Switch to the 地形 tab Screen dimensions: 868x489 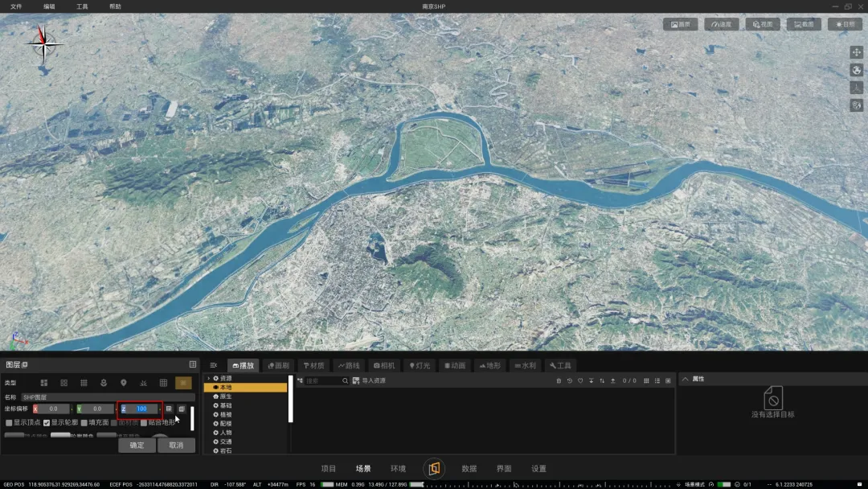490,365
